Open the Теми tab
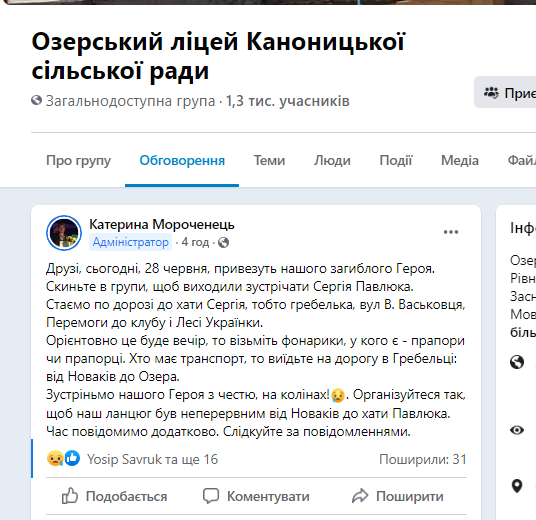The width and height of the screenshot is (536, 520). (269, 160)
